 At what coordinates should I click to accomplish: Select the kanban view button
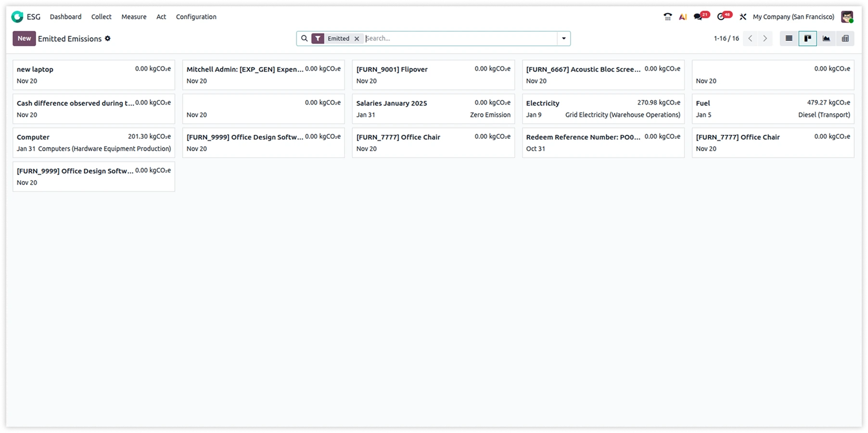(x=807, y=39)
